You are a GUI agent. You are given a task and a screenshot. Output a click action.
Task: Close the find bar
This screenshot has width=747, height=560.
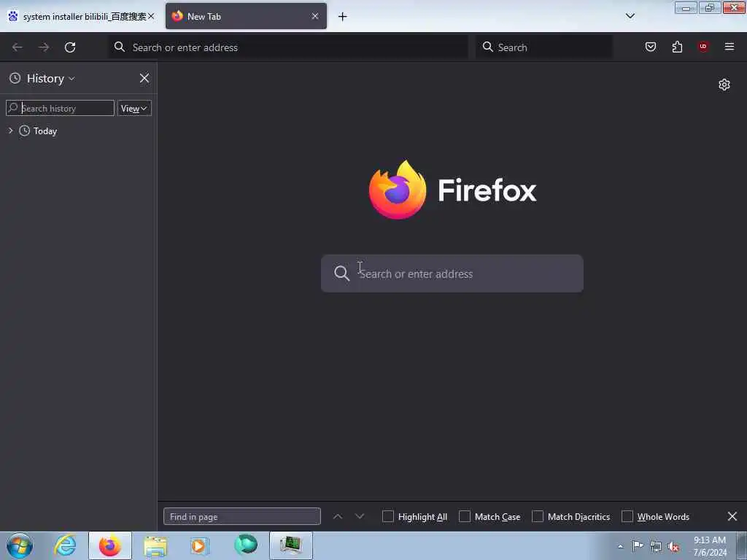click(732, 517)
